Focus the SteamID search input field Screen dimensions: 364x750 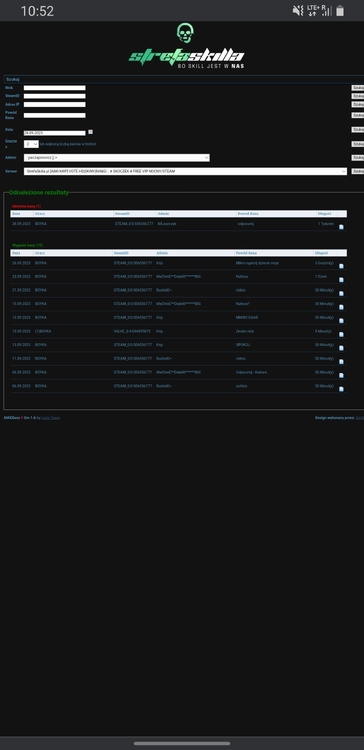tap(55, 96)
